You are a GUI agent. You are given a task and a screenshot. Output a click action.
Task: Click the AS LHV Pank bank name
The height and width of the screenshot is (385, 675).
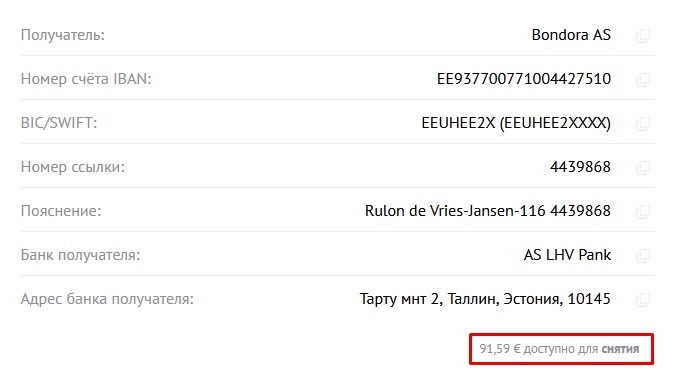coord(567,255)
